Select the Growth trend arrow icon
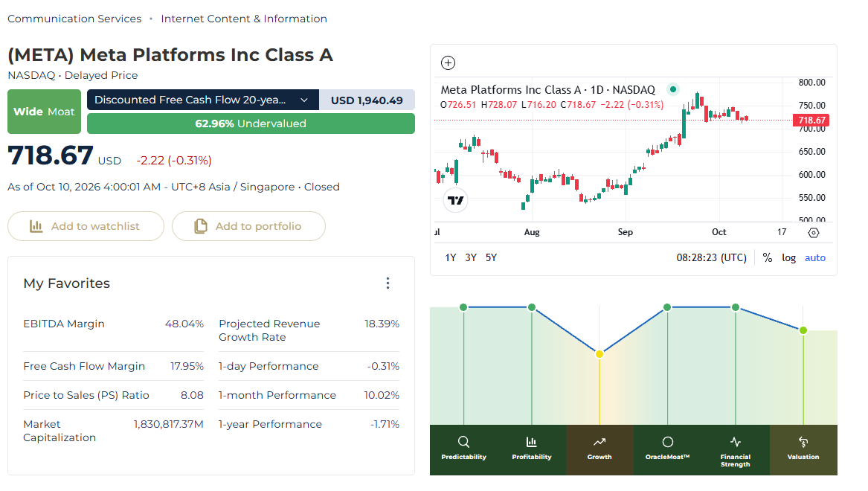Screen dimensions: 868x491 point(599,442)
